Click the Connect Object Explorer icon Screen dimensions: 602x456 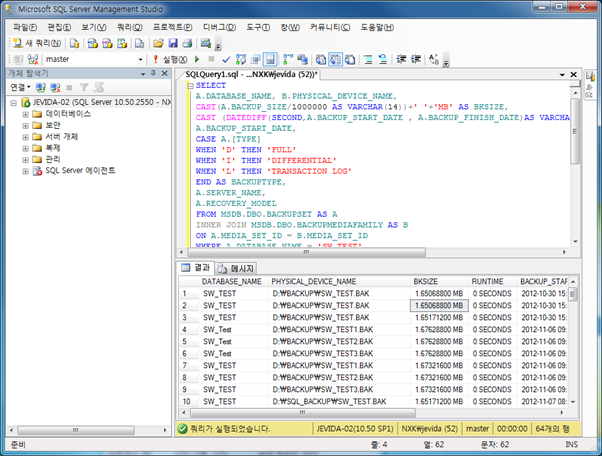[x=41, y=88]
